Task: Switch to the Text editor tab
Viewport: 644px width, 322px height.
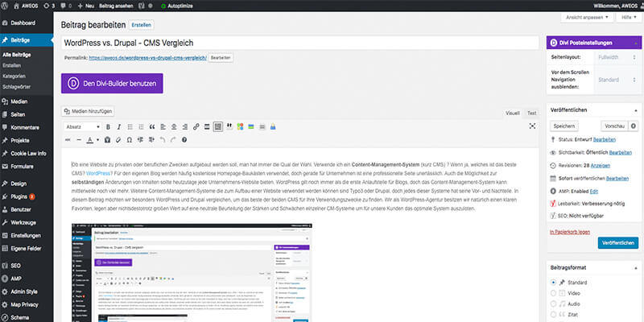Action: click(x=532, y=113)
